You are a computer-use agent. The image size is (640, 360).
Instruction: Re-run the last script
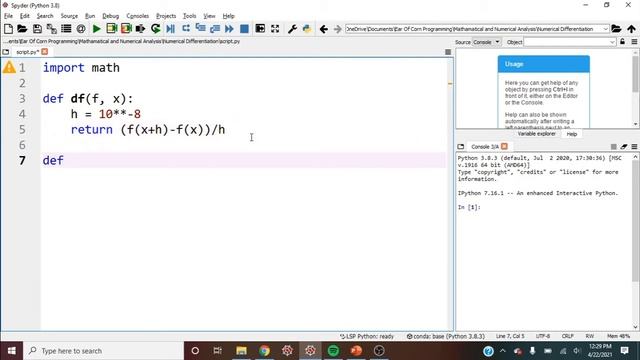[x=155, y=29]
